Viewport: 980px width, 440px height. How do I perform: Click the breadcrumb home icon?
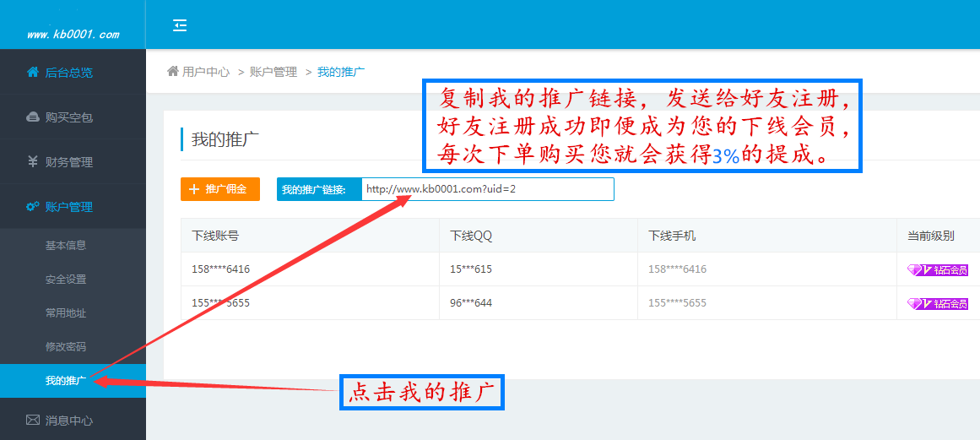tap(173, 72)
